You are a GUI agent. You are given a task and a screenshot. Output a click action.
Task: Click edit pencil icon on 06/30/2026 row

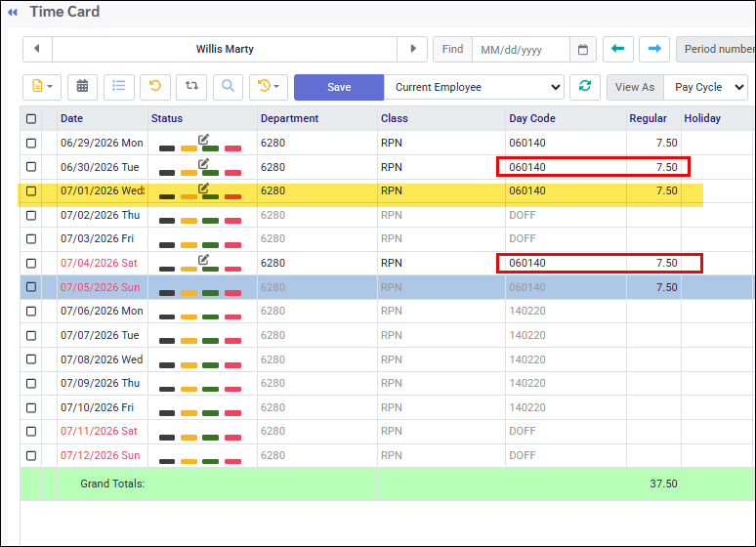203,164
